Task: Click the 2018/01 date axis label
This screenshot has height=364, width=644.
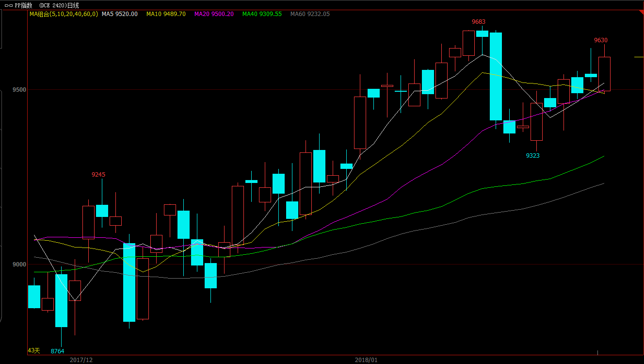Action: click(x=366, y=360)
